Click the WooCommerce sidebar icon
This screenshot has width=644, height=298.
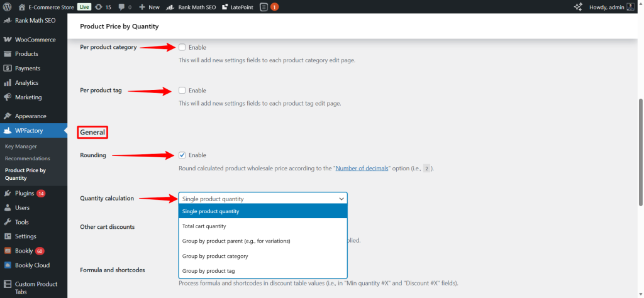[8, 40]
